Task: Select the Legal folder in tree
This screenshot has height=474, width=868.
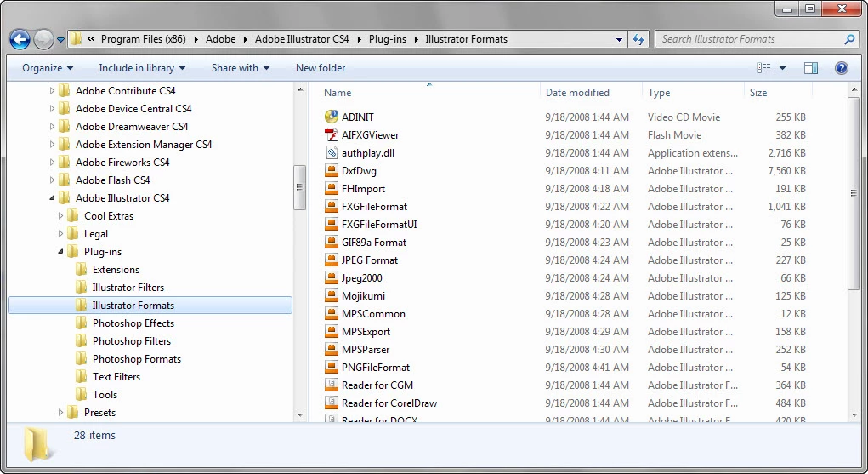Action: (96, 234)
